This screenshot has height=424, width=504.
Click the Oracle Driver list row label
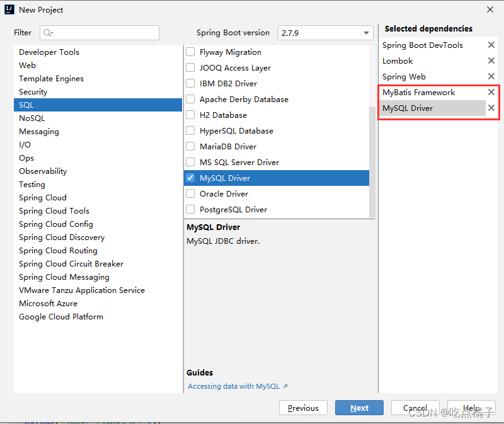click(x=224, y=193)
